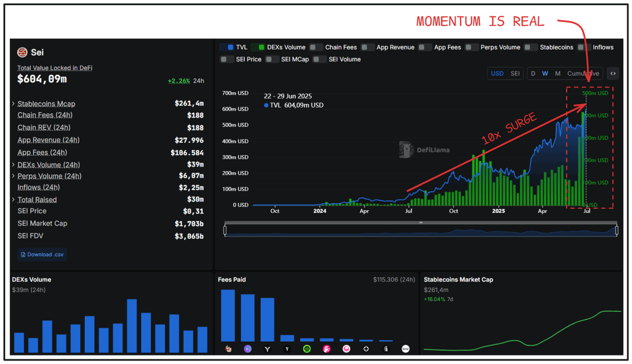Click the SEI Market Cap value $1,703b
632x364 pixels.
coord(189,224)
